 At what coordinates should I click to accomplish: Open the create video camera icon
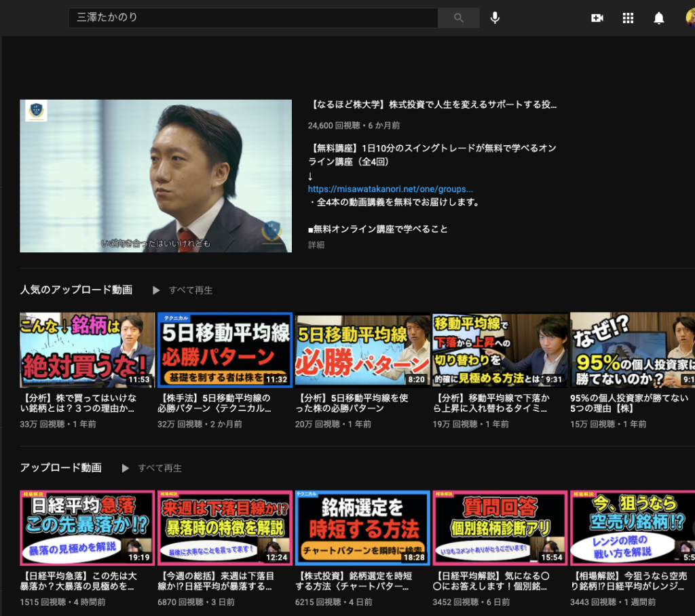[x=597, y=18]
